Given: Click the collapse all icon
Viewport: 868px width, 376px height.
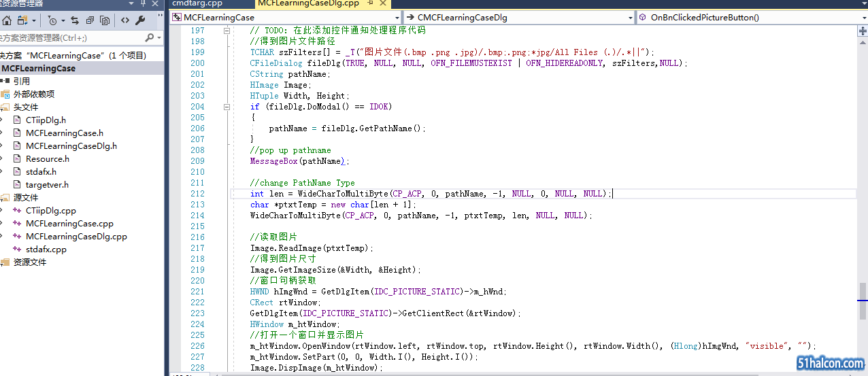Looking at the screenshot, I should (x=90, y=20).
